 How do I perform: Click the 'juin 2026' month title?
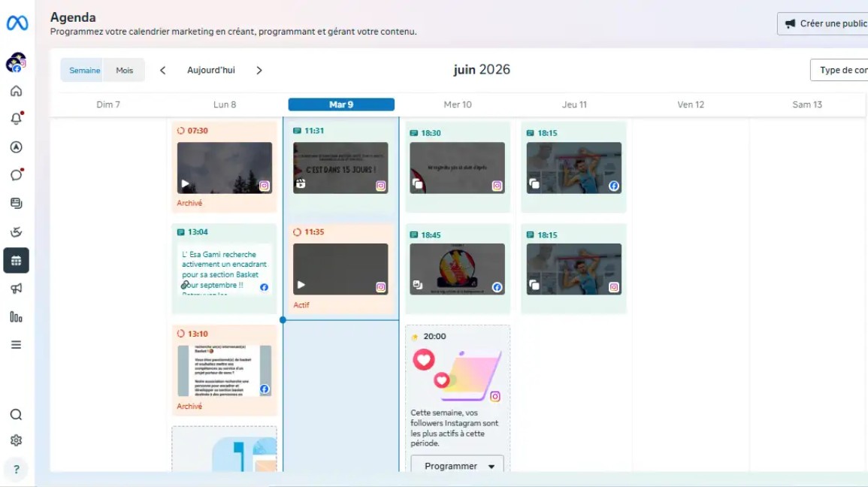[482, 70]
